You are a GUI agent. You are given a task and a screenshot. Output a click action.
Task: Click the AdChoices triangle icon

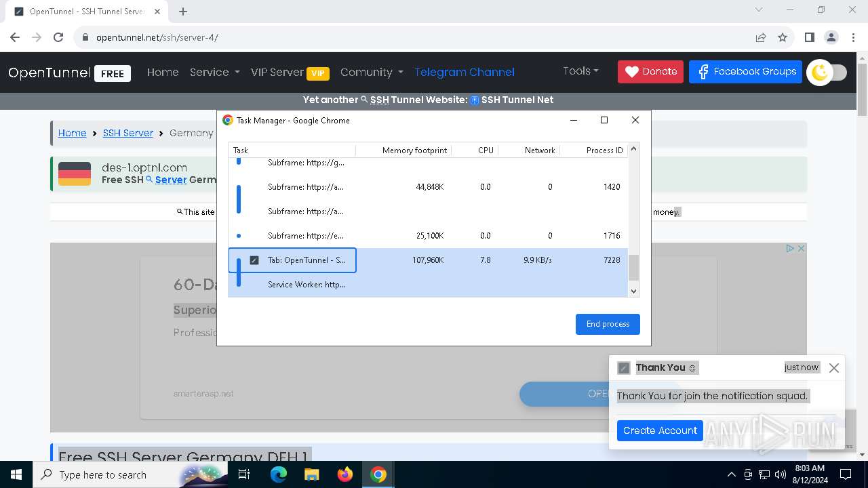[790, 249]
